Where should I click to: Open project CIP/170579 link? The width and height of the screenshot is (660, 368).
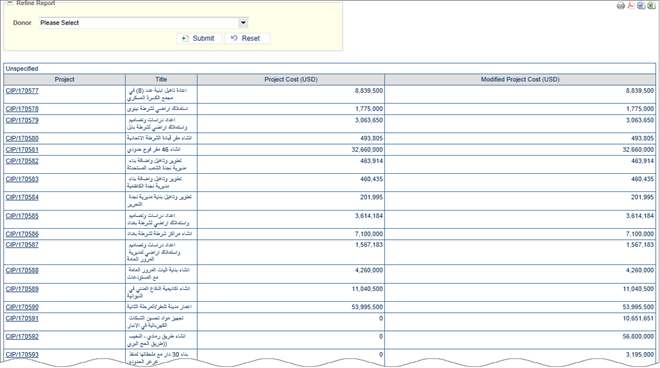click(x=22, y=120)
